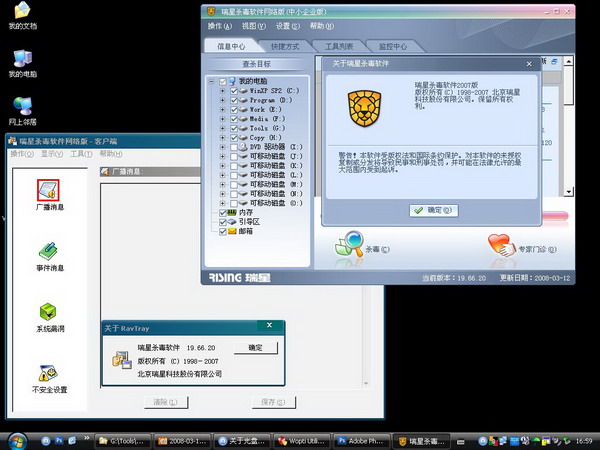Viewport: 600px width, 450px height.
Task: Uncheck the 邮箱 checkbox
Action: [223, 232]
